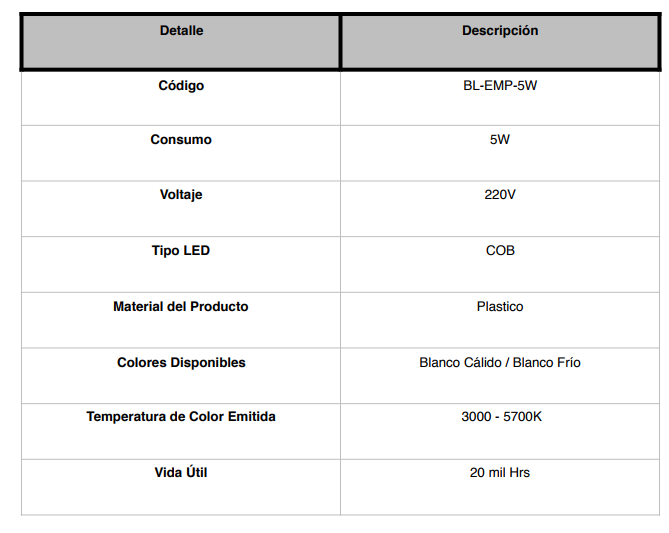This screenshot has width=669, height=533.
Task: Click the Material del Producto label
Action: click(x=181, y=306)
